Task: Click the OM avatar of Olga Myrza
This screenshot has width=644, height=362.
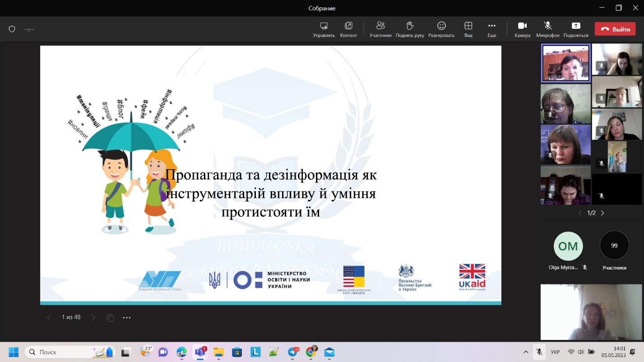Action: (569, 246)
